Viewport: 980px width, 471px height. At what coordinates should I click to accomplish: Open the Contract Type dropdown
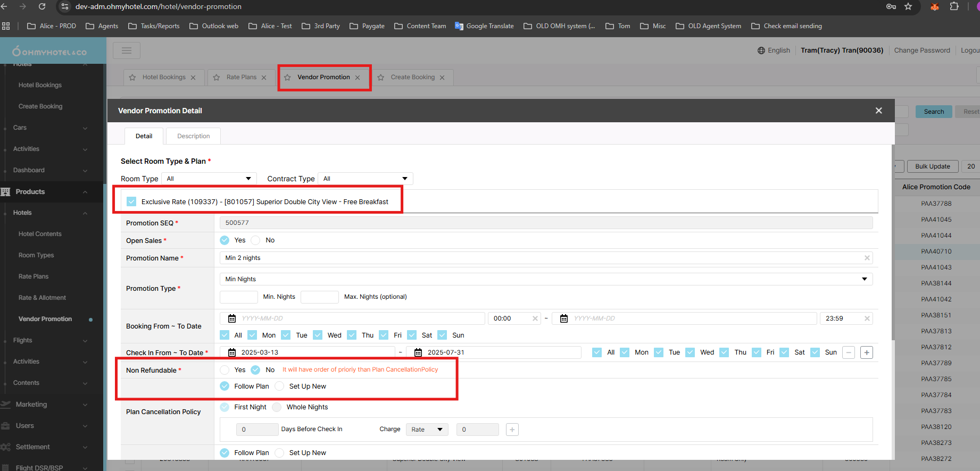coord(366,179)
